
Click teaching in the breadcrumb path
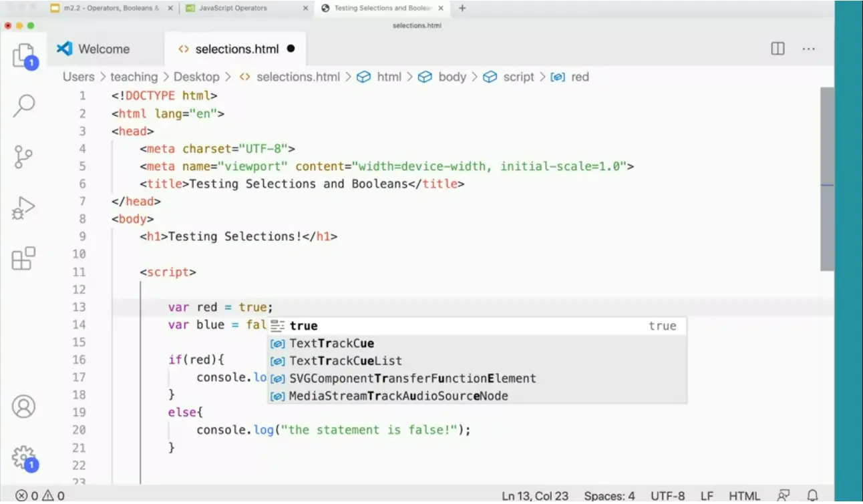pos(134,77)
